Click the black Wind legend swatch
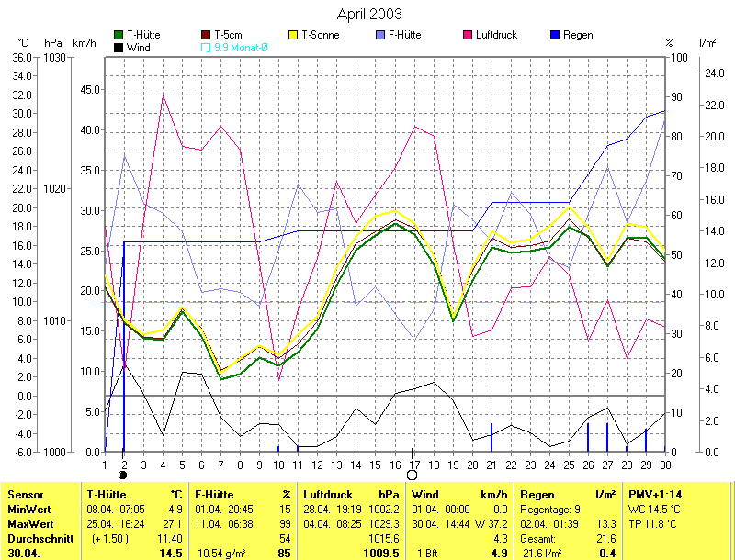Viewport: 735px width, 560px height. tap(119, 48)
